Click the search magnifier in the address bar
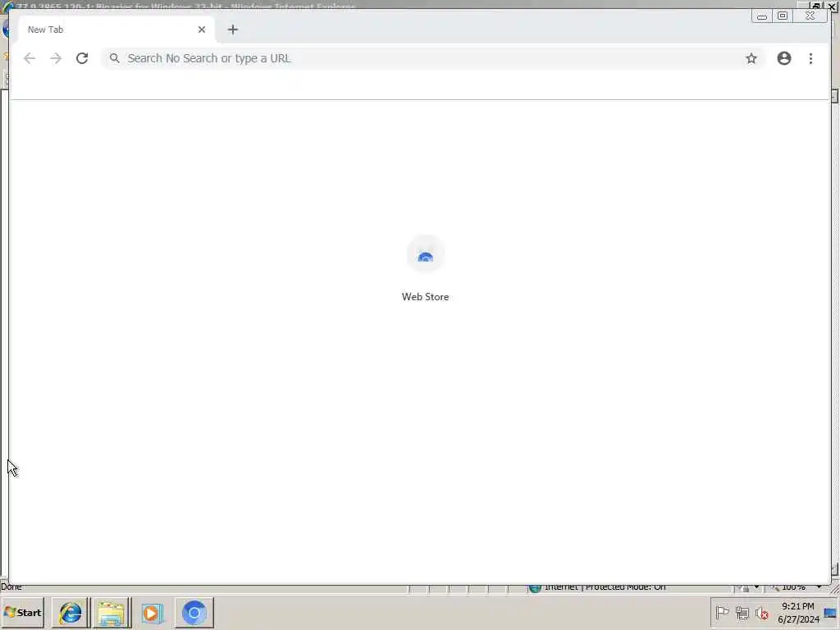Viewport: 840px width, 630px height. point(115,58)
